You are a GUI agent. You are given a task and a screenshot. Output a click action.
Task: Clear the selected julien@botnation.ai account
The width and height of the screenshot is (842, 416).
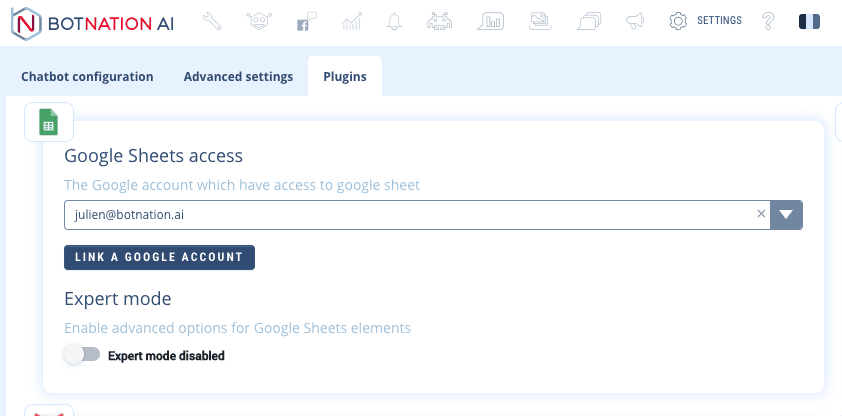761,214
